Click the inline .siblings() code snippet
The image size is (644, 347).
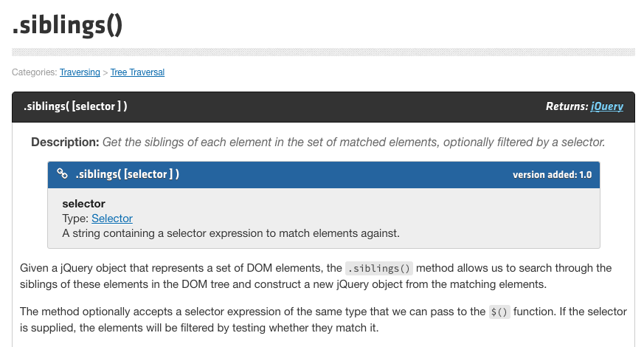[x=378, y=269]
